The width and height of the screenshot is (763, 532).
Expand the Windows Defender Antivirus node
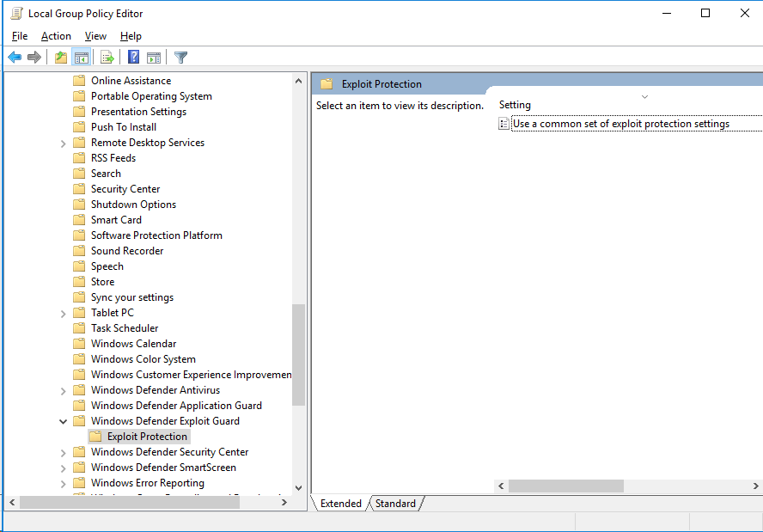coord(64,391)
